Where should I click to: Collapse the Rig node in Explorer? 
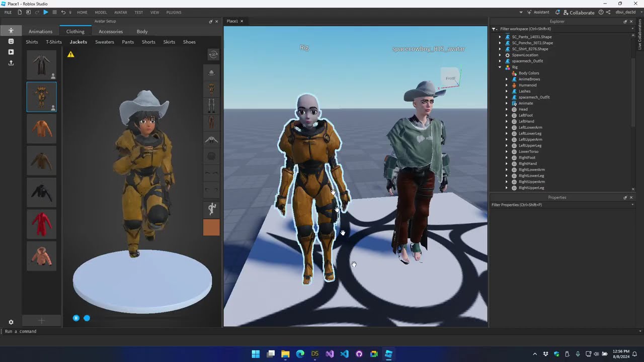pos(500,67)
